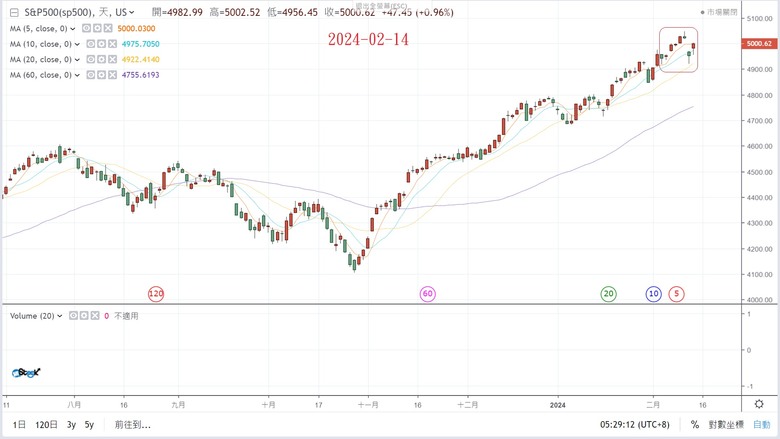Screen dimensions: 780x439
Task: Open chart settings gear at bottom right
Action: tap(759, 404)
